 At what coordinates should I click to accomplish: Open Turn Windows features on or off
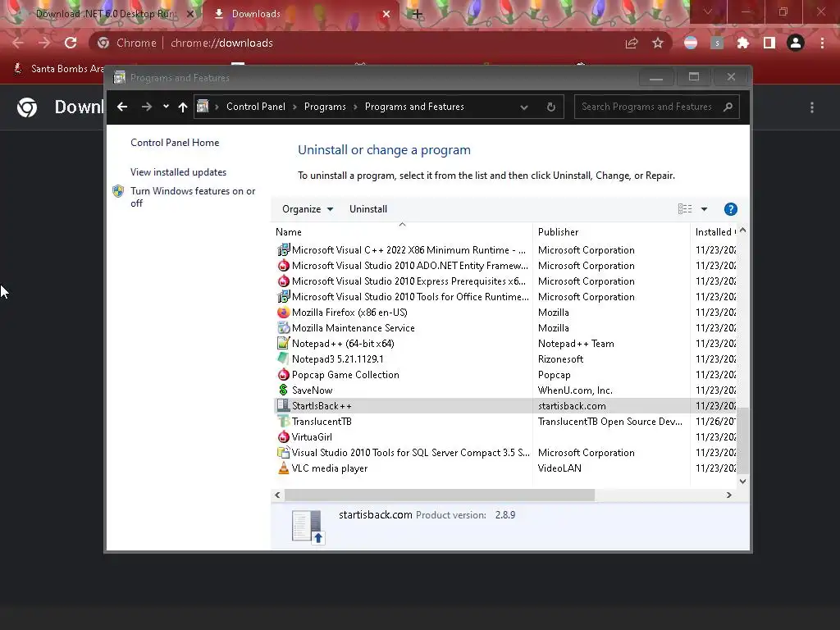click(193, 197)
